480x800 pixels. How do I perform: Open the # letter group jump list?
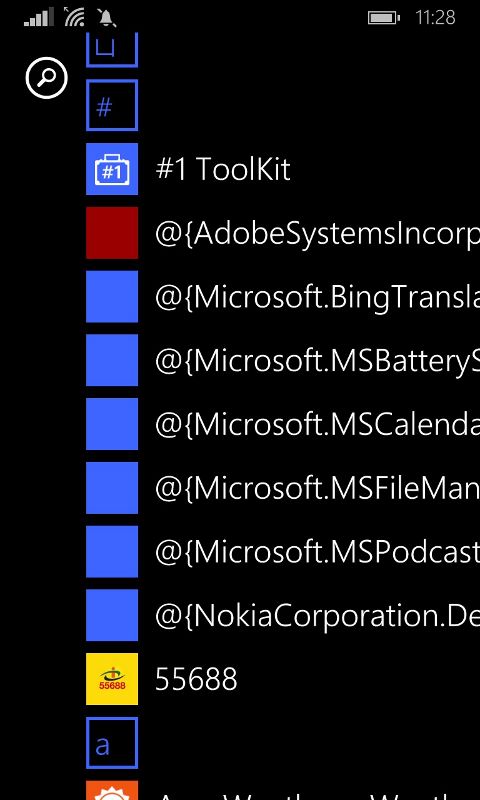tap(112, 105)
